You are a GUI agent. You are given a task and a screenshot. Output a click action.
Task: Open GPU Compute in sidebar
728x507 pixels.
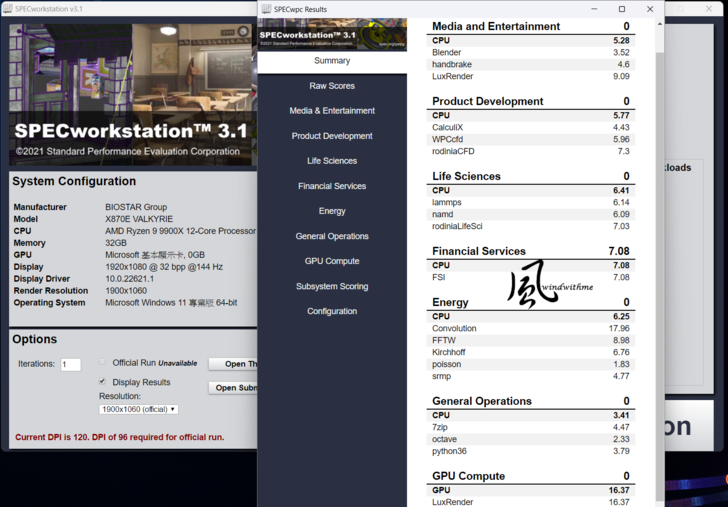332,261
